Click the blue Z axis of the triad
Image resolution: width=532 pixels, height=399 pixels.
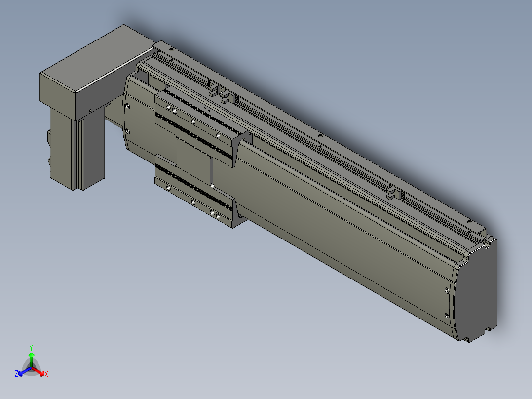point(25,371)
